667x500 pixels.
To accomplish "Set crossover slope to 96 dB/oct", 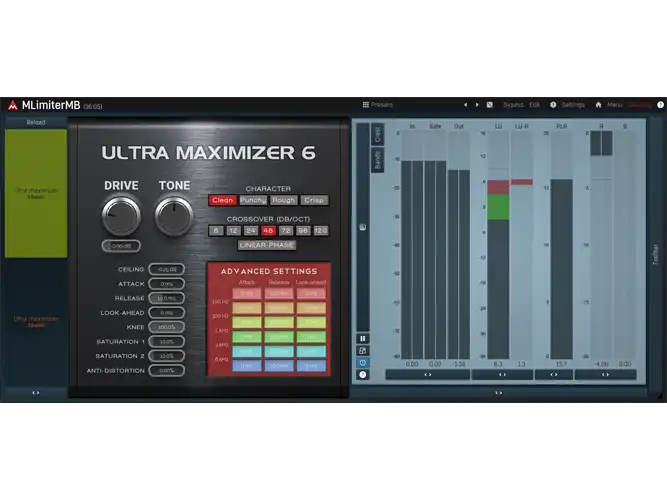I will [x=303, y=231].
